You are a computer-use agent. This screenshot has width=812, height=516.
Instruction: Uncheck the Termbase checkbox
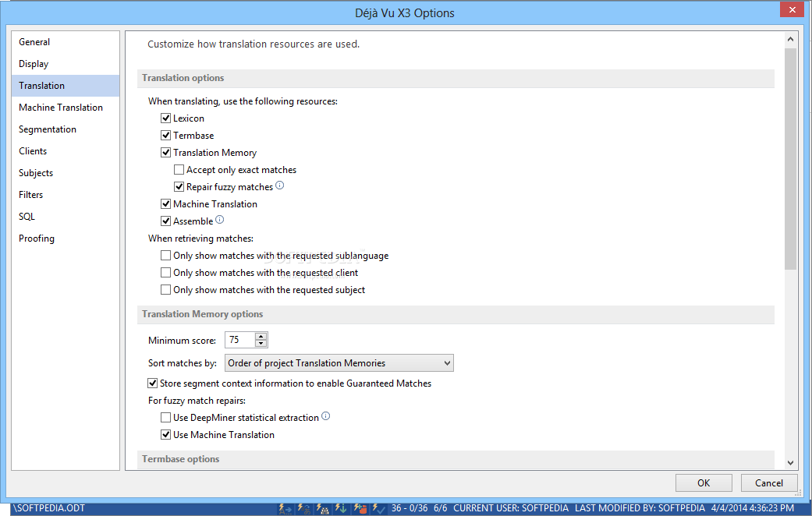click(165, 135)
